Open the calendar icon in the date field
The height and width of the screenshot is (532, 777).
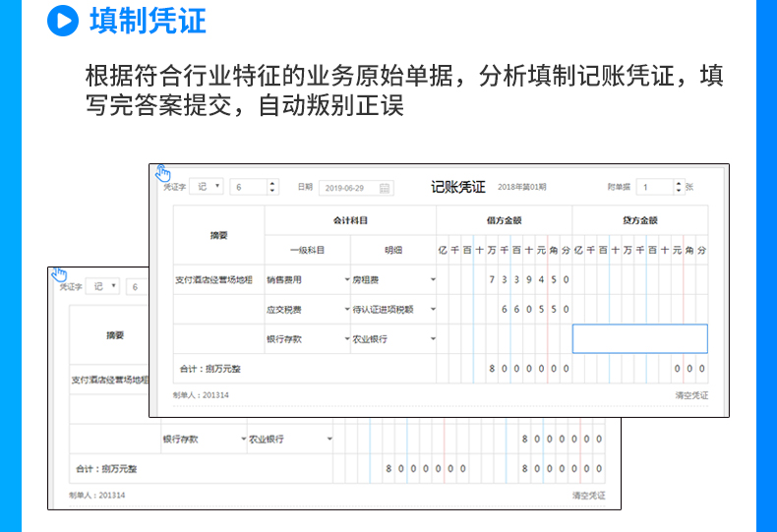click(385, 187)
